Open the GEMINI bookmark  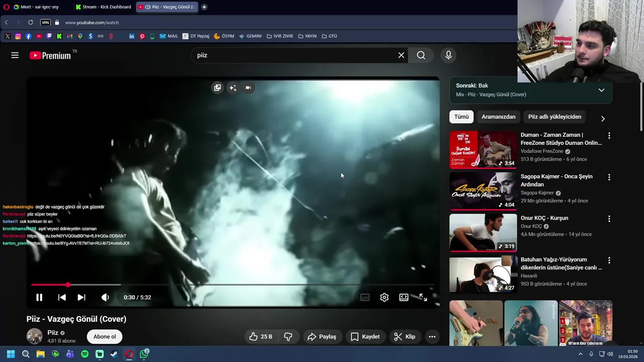pyautogui.click(x=250, y=36)
